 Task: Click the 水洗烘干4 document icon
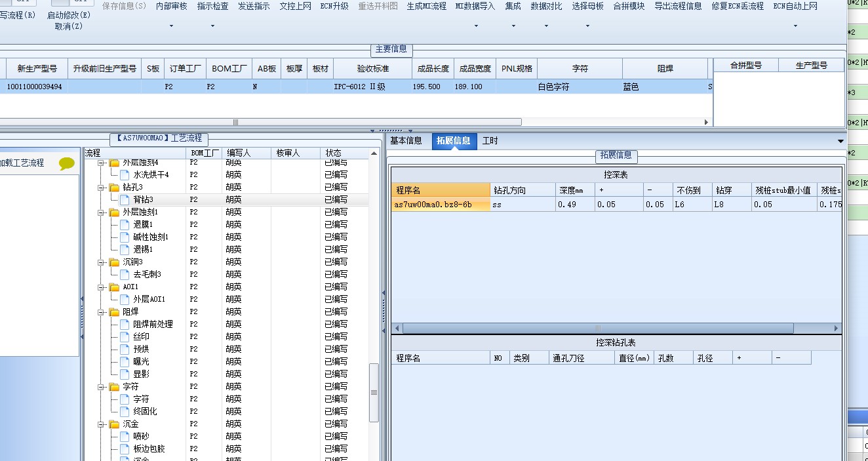125,175
